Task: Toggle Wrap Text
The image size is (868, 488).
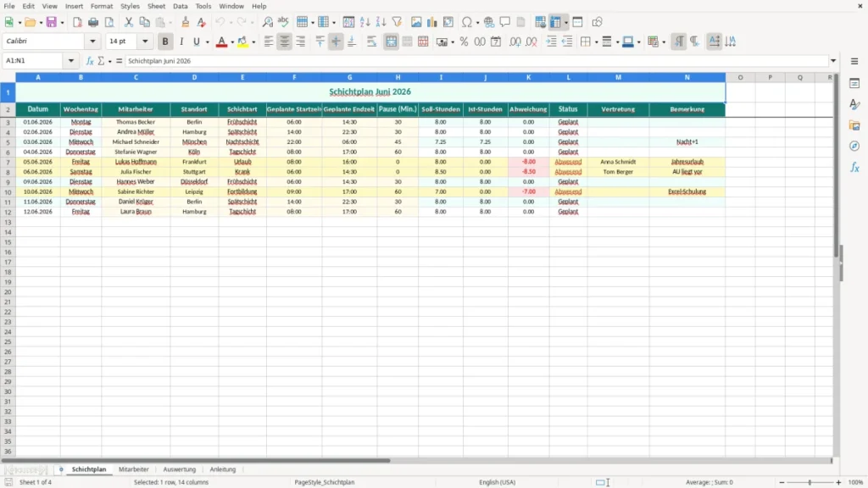Action: click(x=371, y=42)
